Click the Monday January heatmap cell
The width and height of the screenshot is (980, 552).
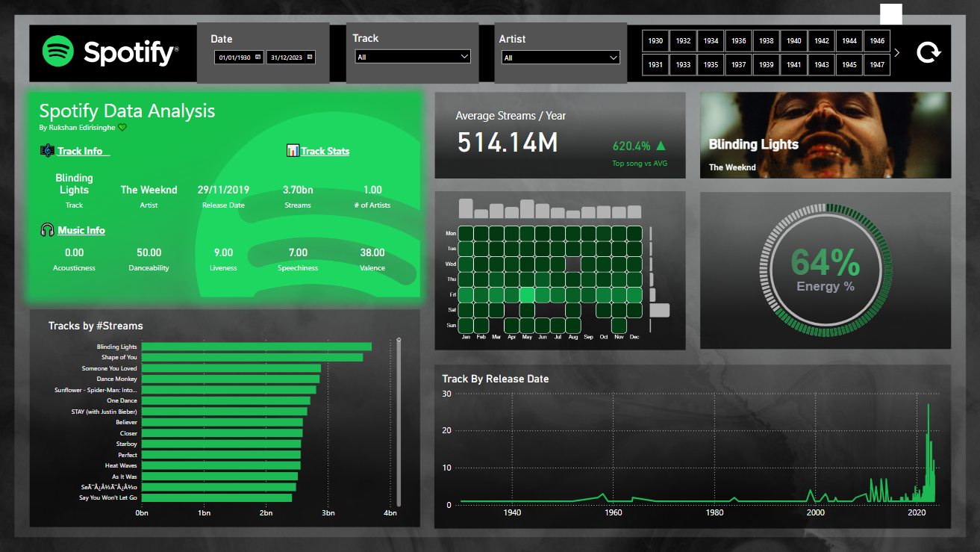click(x=466, y=233)
